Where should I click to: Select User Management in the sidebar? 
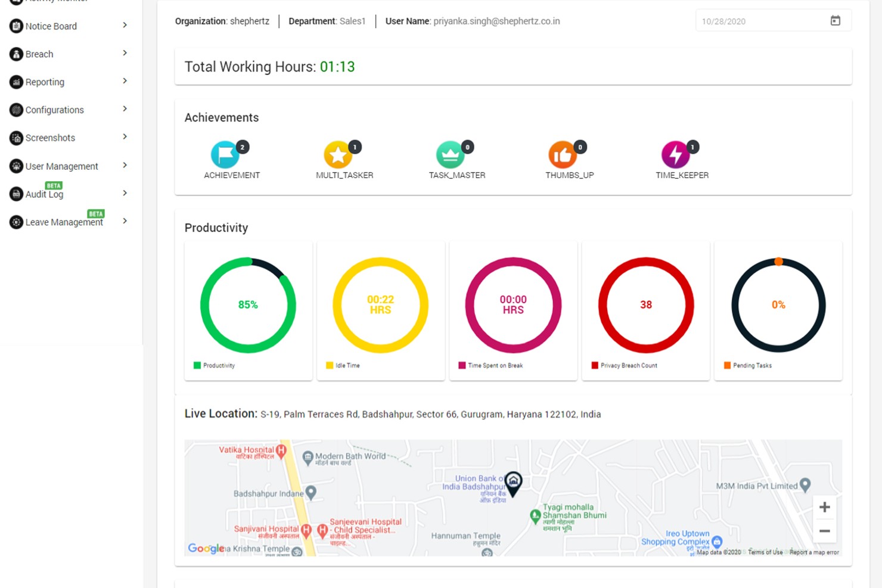pyautogui.click(x=61, y=166)
